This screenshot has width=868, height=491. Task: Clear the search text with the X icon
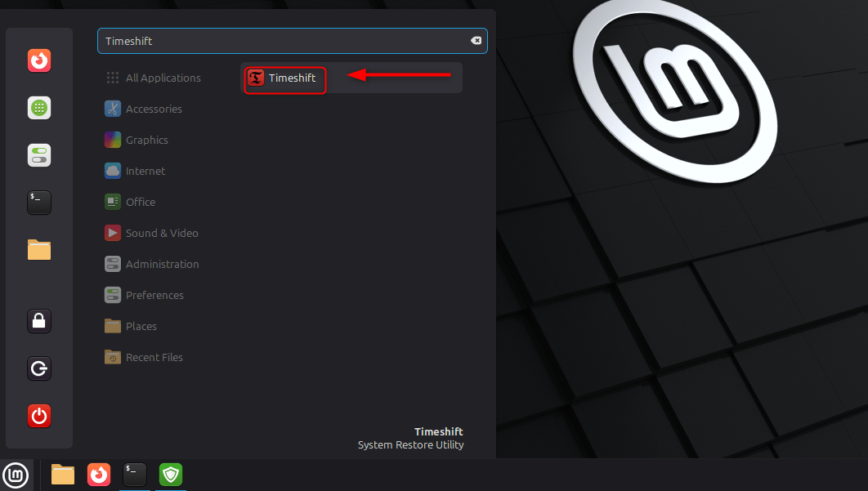coord(476,41)
